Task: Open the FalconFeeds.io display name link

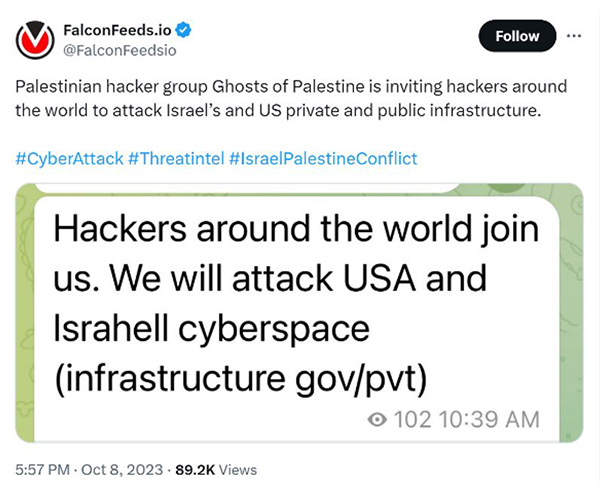Action: [x=119, y=30]
